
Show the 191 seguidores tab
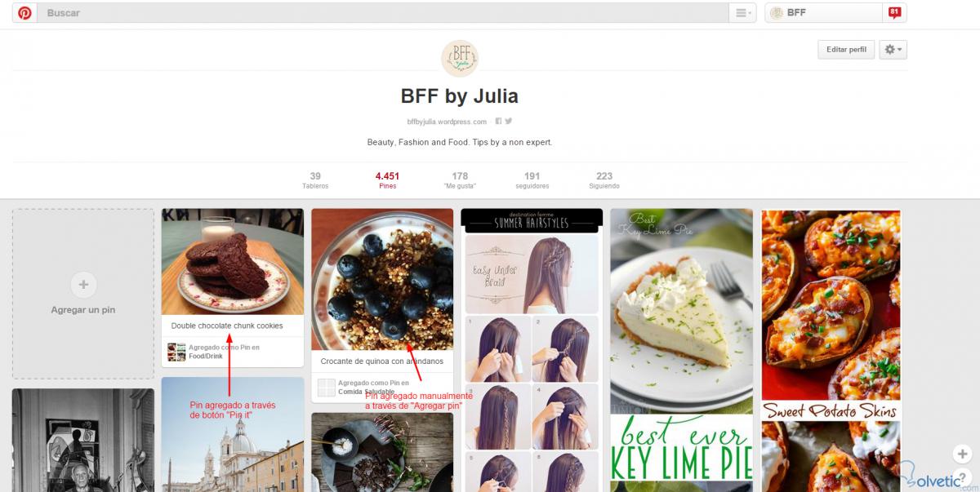click(x=532, y=180)
